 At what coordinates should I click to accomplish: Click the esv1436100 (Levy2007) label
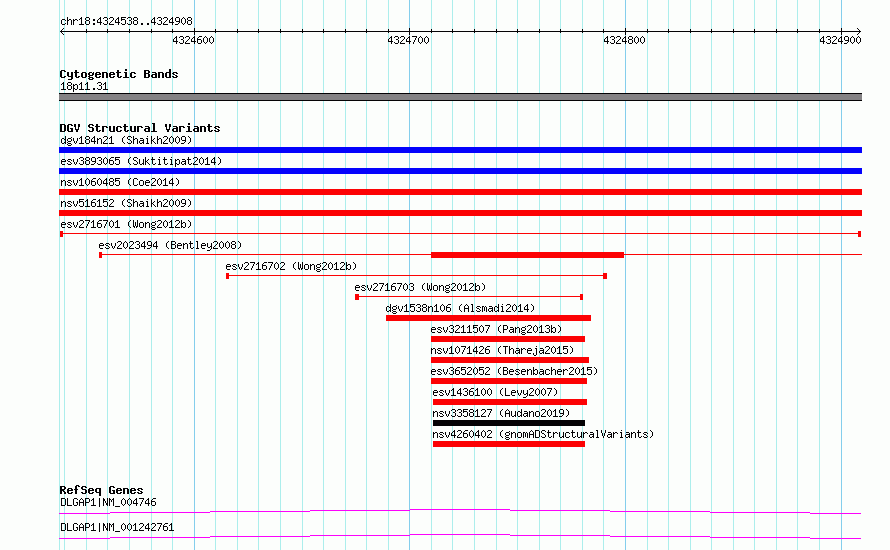point(495,392)
